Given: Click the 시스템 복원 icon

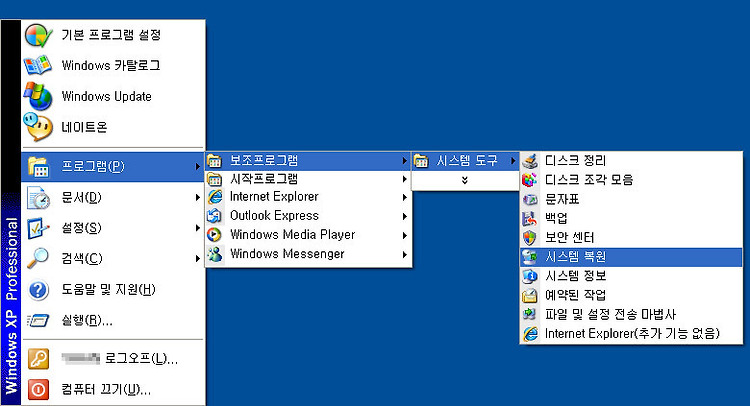Looking at the screenshot, I should [x=530, y=257].
